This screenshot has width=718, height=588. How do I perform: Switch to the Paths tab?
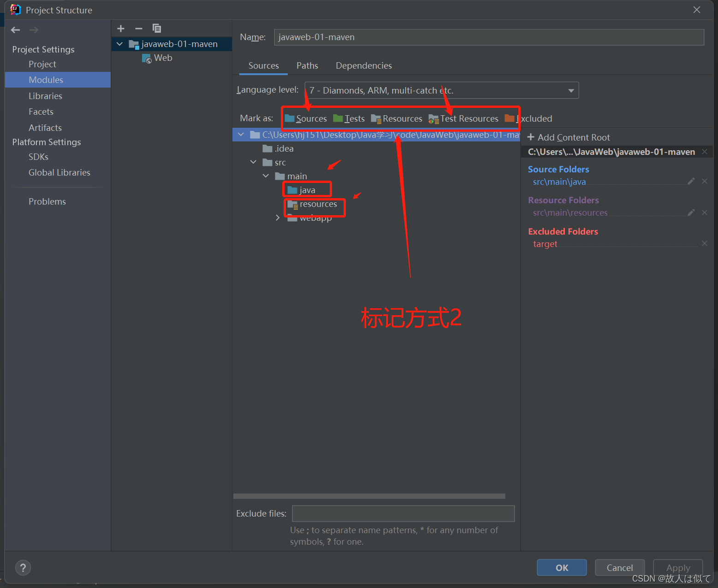pyautogui.click(x=307, y=65)
